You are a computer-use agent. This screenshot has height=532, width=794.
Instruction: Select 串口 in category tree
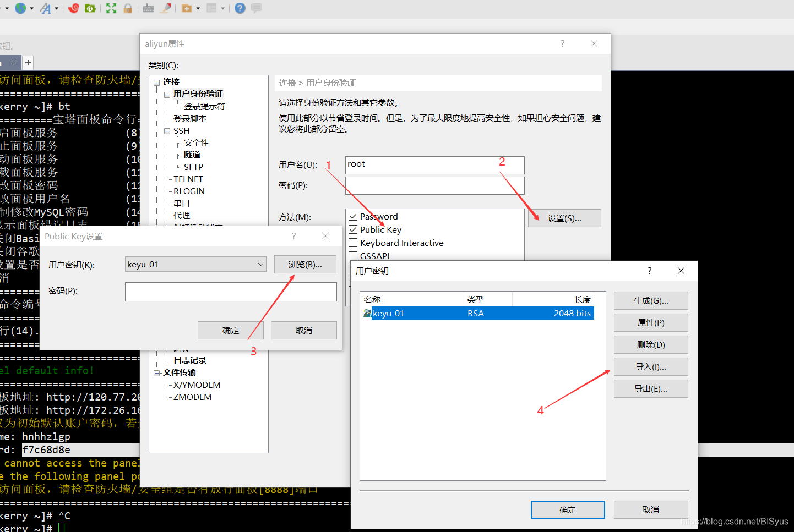tap(182, 203)
